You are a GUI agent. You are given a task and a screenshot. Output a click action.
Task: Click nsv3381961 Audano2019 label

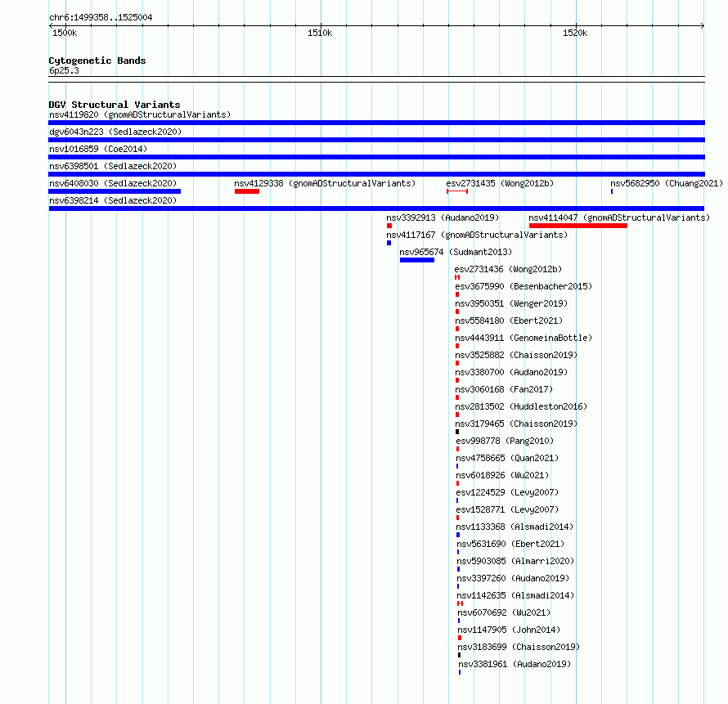click(515, 664)
